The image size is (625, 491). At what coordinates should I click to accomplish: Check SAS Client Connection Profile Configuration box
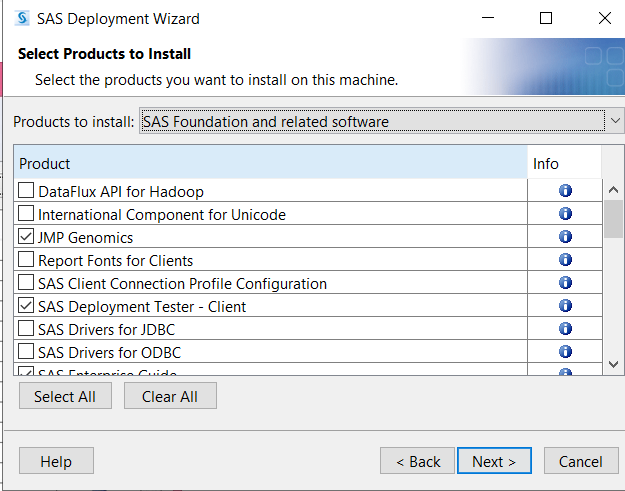coord(26,283)
